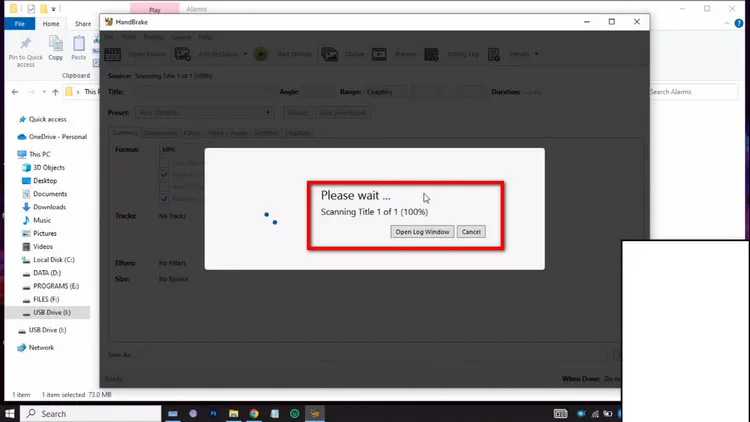Expand the Presets toolbar dropdown arrow
This screenshot has height=422, width=750.
pos(536,54)
